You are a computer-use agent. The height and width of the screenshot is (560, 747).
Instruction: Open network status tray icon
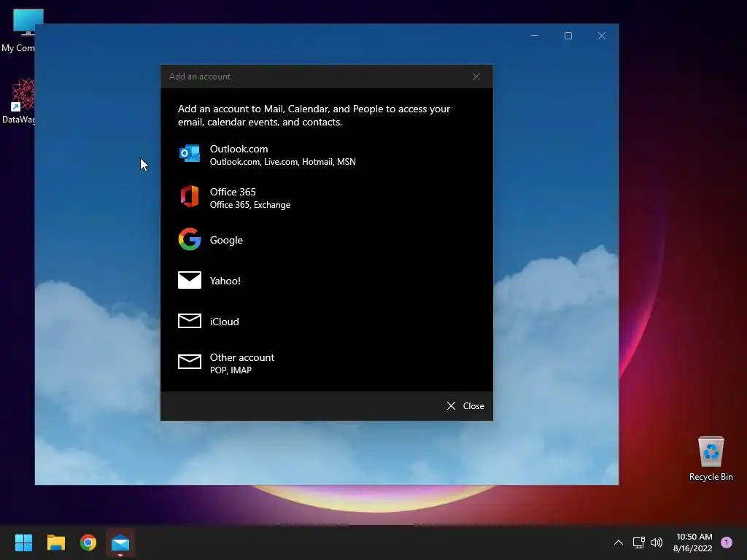pyautogui.click(x=638, y=542)
